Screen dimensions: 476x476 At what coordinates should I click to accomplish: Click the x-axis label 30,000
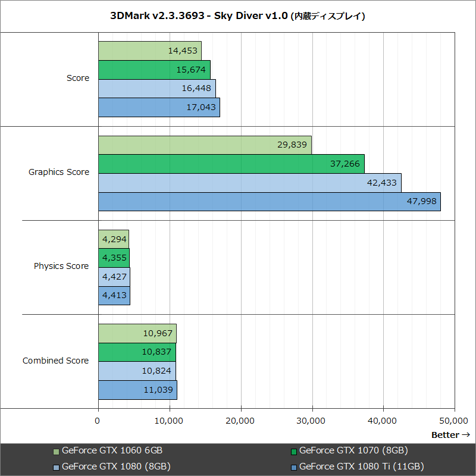[311, 421]
